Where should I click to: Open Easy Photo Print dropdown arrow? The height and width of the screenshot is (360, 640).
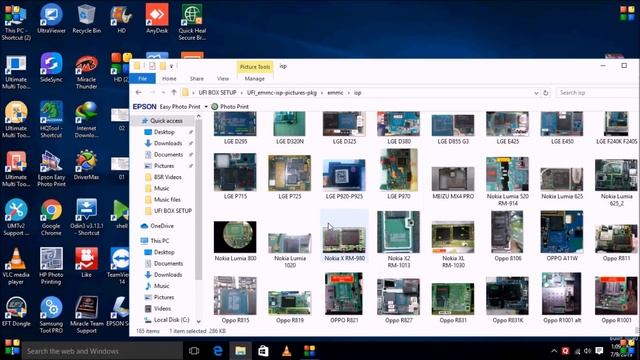click(206, 107)
